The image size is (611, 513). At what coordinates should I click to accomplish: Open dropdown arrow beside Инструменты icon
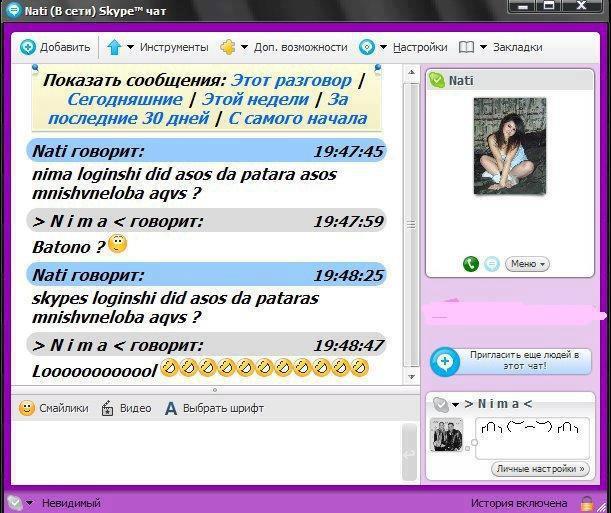[131, 47]
